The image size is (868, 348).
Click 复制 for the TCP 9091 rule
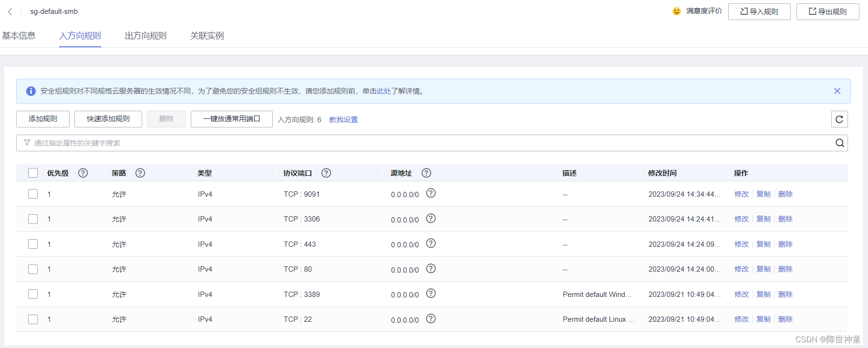click(x=764, y=194)
